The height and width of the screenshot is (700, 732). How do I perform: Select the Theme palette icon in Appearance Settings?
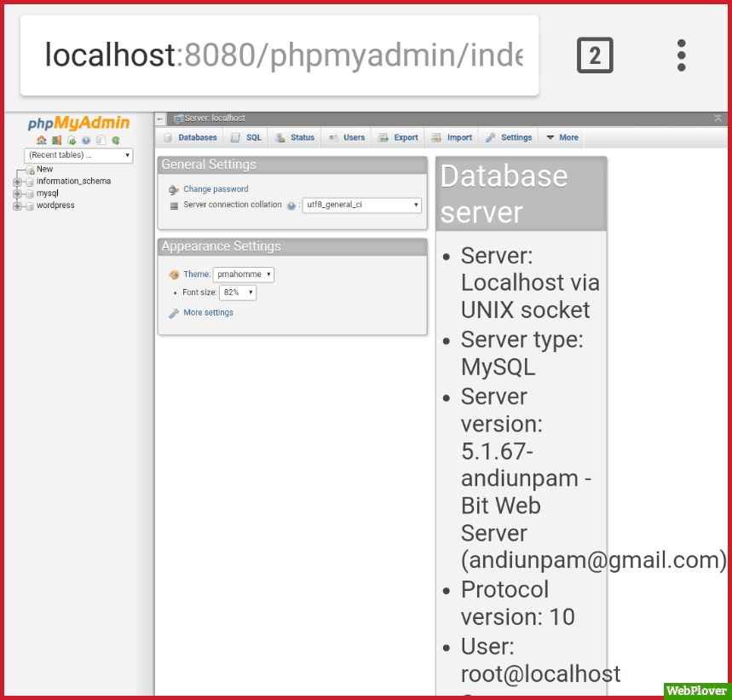pyautogui.click(x=172, y=275)
